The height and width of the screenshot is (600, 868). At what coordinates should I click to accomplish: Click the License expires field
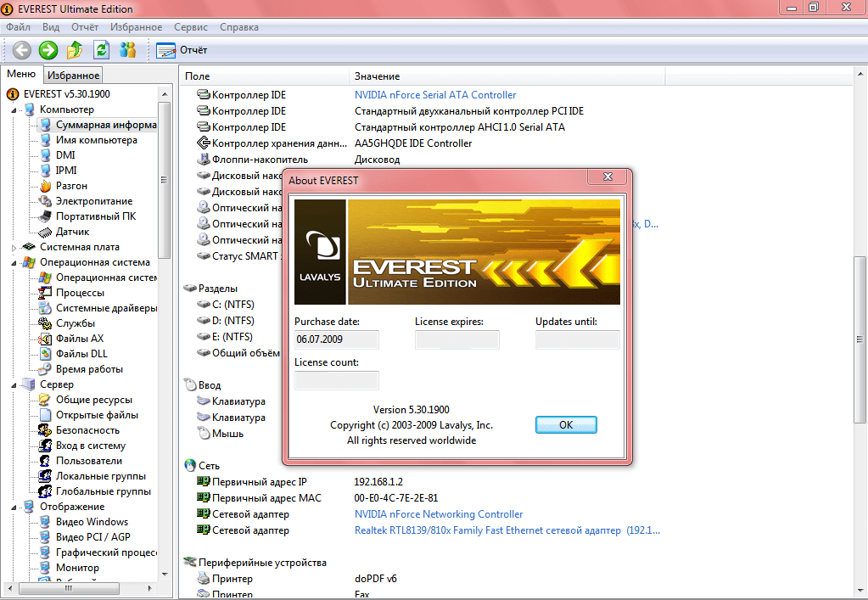[x=456, y=339]
